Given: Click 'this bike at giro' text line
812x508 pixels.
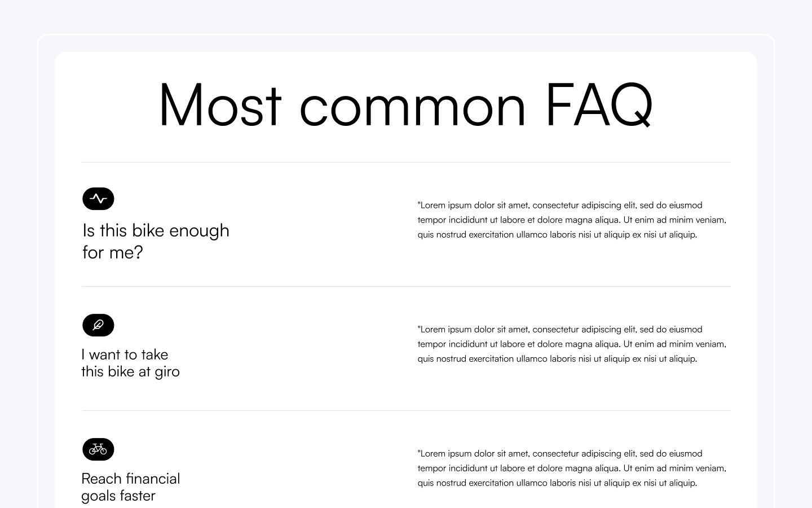Looking at the screenshot, I should point(130,371).
